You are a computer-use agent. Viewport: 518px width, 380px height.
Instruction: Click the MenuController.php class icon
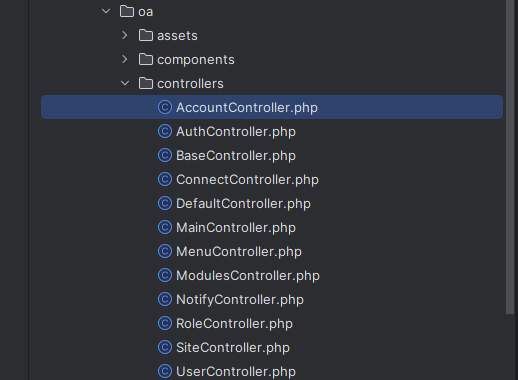165,251
